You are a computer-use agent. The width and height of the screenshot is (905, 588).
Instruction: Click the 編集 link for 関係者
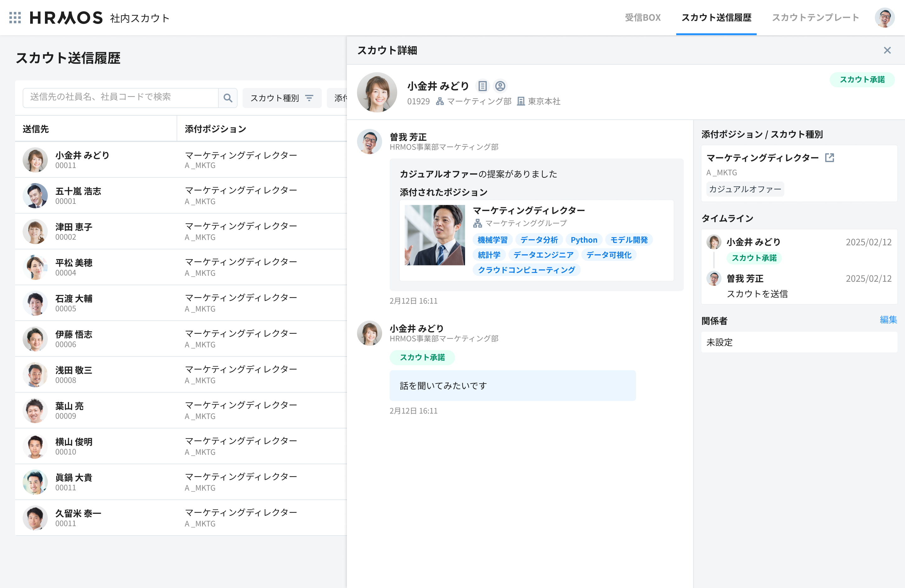click(x=888, y=320)
